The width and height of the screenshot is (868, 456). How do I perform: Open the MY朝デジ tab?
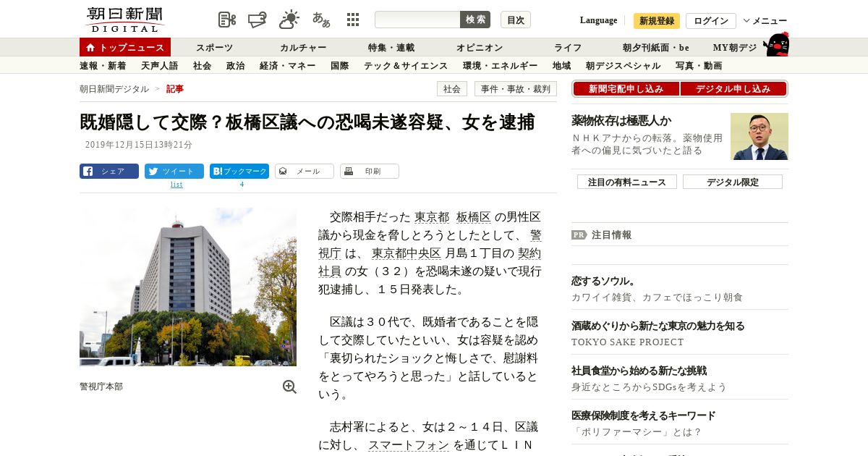[735, 48]
